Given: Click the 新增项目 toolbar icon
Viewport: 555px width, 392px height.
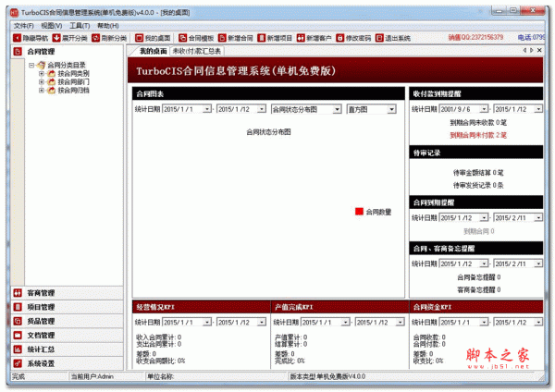Looking at the screenshot, I should pos(261,38).
